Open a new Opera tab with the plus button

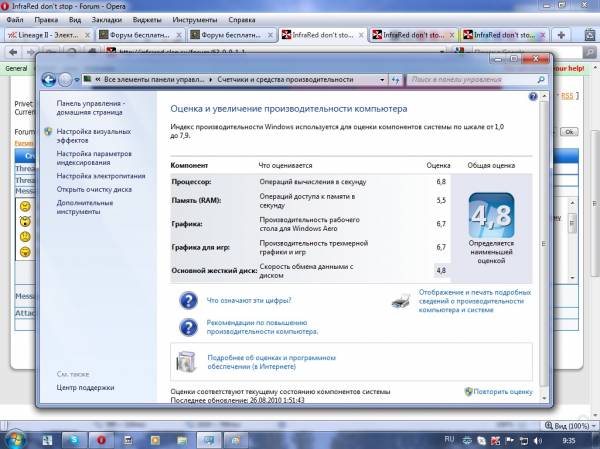[x=561, y=35]
